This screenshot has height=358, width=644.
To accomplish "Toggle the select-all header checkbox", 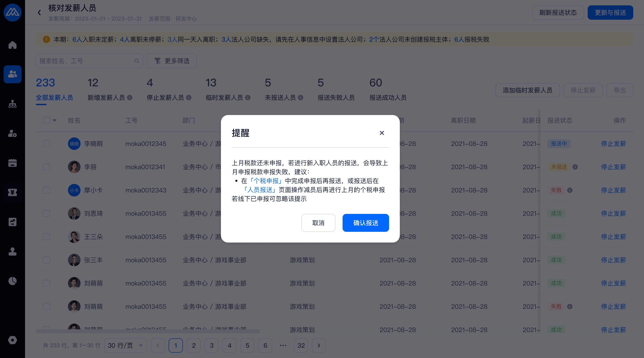I will (47, 120).
